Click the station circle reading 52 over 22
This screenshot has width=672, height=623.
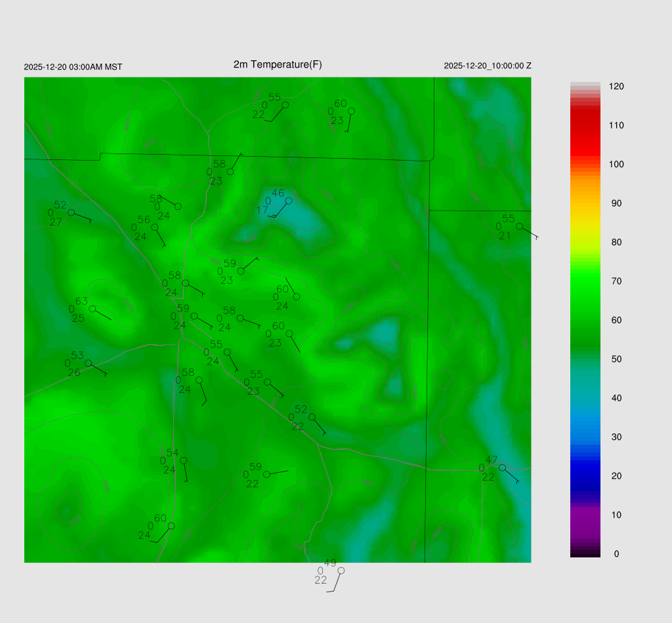312,417
